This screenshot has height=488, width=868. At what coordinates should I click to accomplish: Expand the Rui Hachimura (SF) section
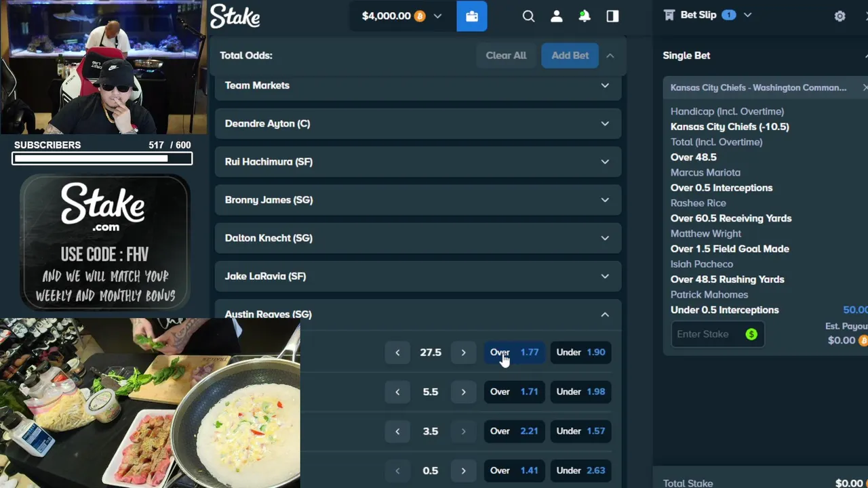(418, 161)
